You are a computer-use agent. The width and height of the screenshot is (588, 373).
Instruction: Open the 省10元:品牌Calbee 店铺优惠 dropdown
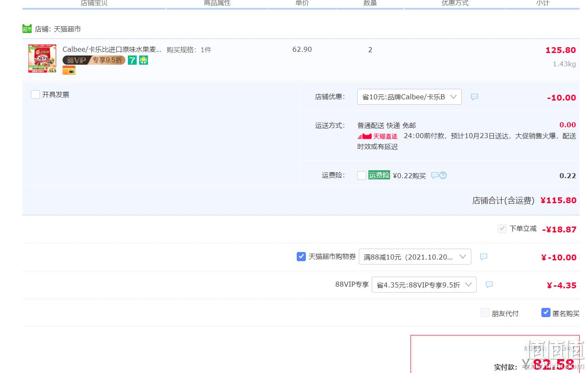coord(409,97)
